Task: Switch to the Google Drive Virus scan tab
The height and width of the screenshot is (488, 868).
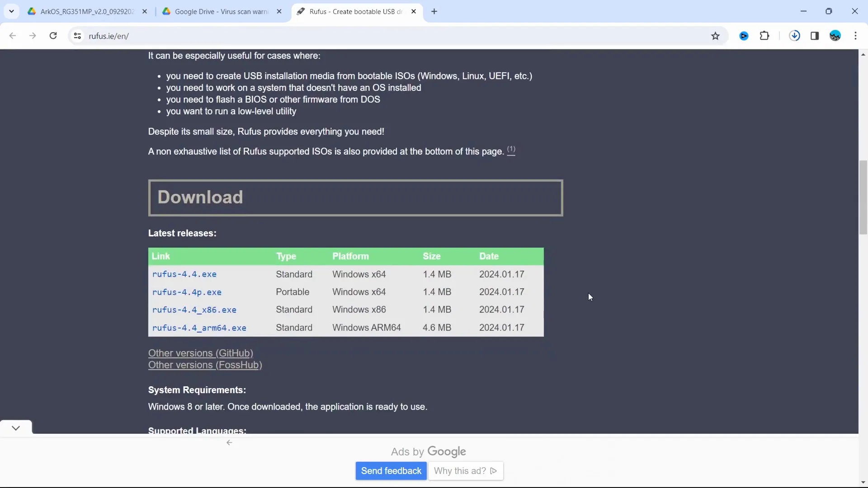Action: pos(222,11)
